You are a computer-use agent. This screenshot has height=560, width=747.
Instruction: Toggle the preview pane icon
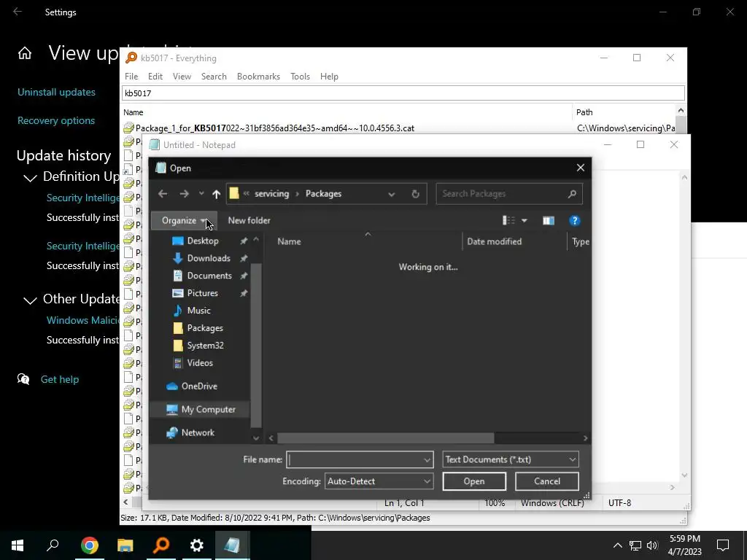(549, 220)
